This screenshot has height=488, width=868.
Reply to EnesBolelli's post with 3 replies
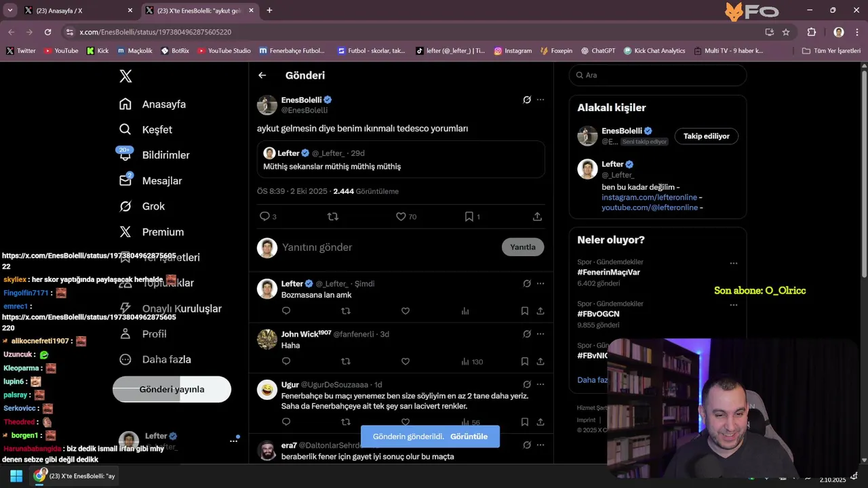265,216
